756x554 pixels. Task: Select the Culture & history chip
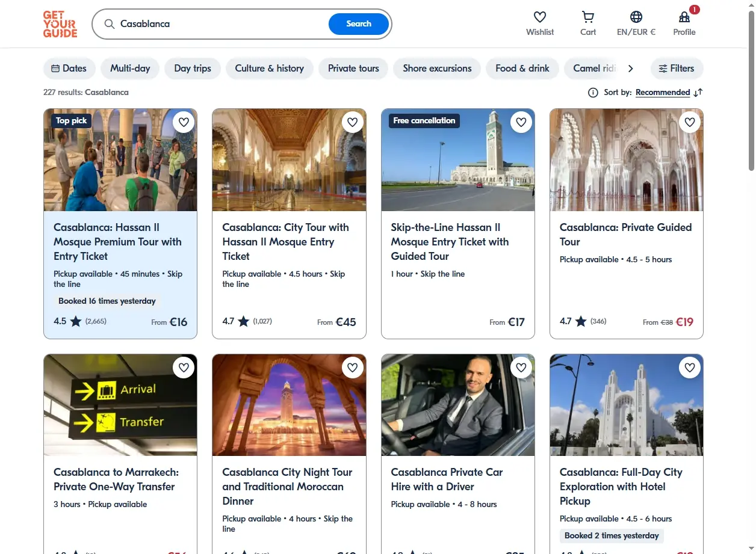(269, 68)
